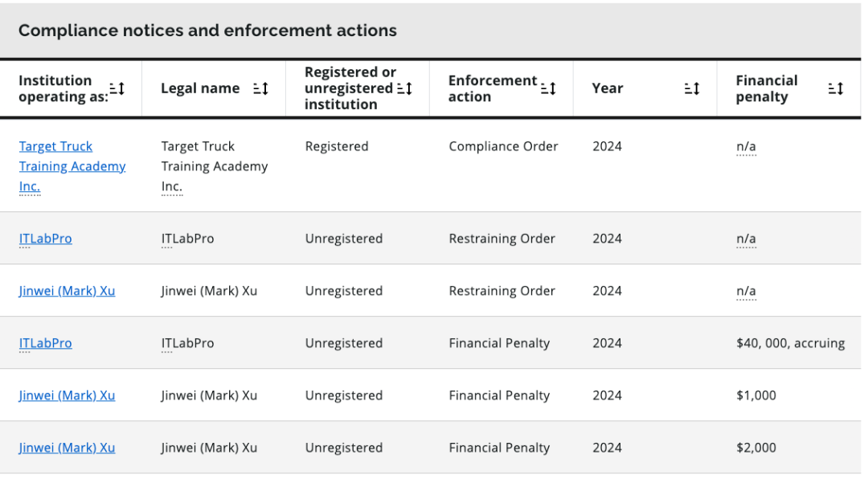Click n/a abbreviation in Target Truck row

click(746, 147)
